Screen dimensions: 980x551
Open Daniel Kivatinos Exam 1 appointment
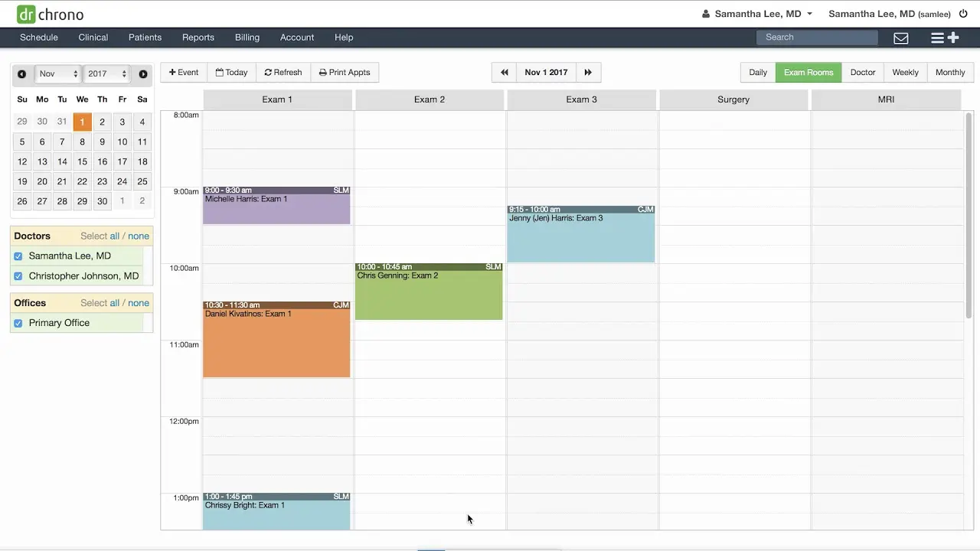[x=276, y=339]
